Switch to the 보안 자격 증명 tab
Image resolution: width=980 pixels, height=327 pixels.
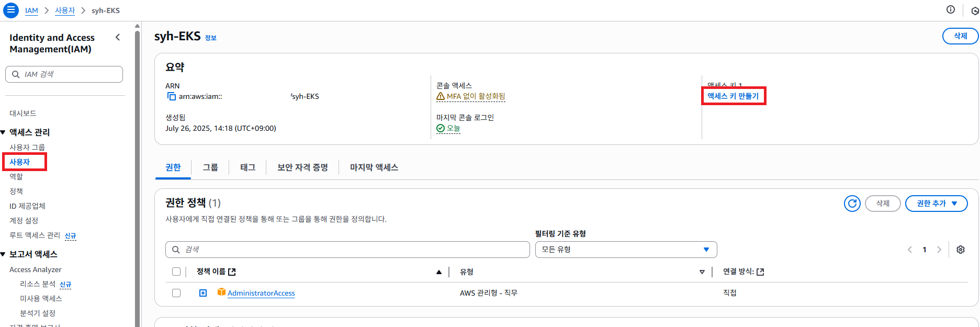coord(302,167)
